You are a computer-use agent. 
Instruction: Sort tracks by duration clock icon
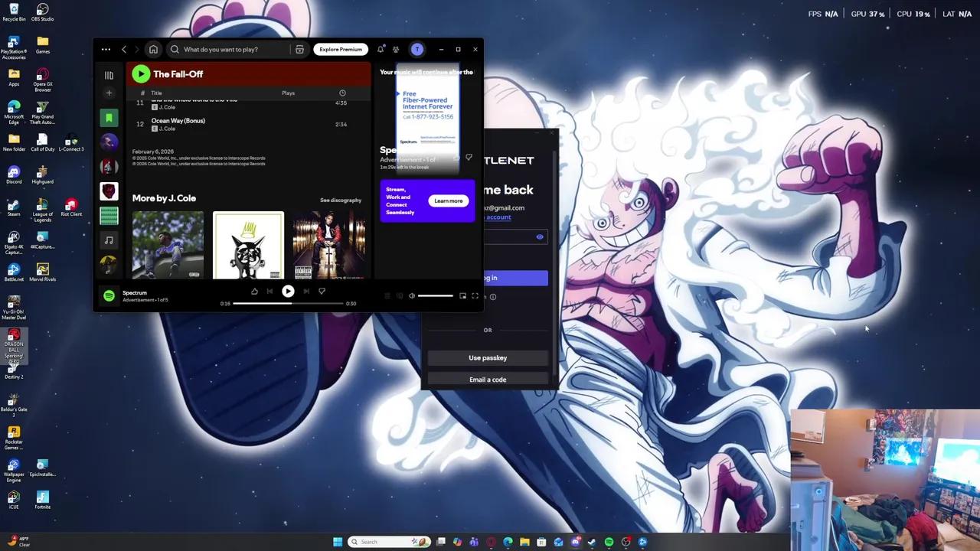pyautogui.click(x=342, y=93)
